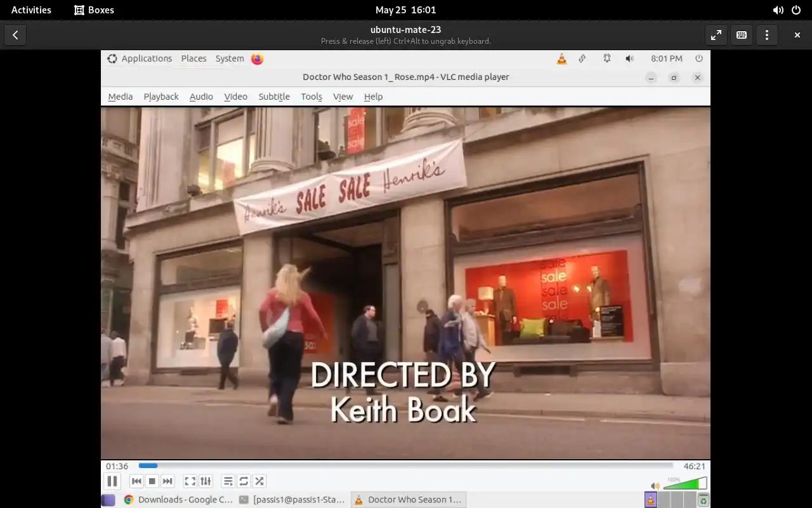Open MATE panel sound volume indicator
812x508 pixels.
tap(629, 58)
